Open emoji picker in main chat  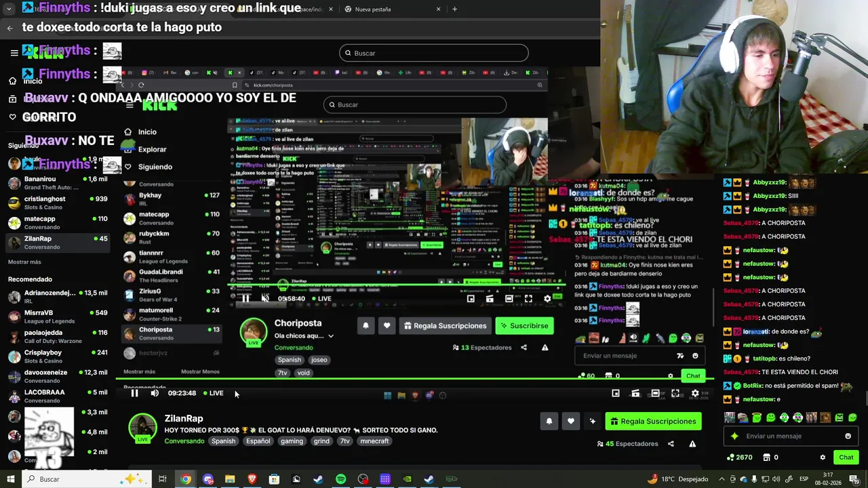pyautogui.click(x=848, y=436)
